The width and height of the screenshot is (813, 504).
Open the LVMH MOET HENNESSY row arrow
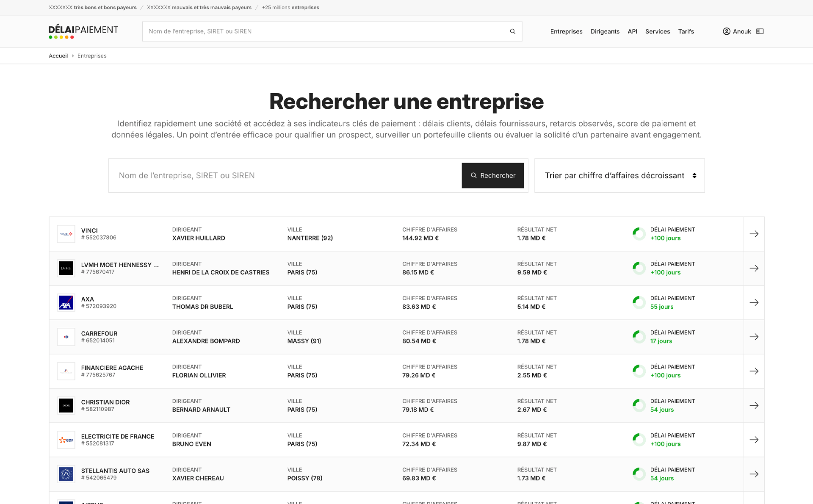pos(754,268)
